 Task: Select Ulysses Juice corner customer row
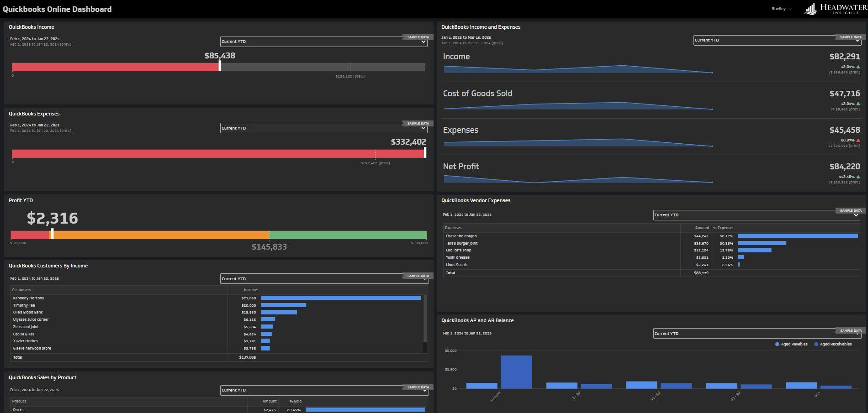click(x=217, y=319)
